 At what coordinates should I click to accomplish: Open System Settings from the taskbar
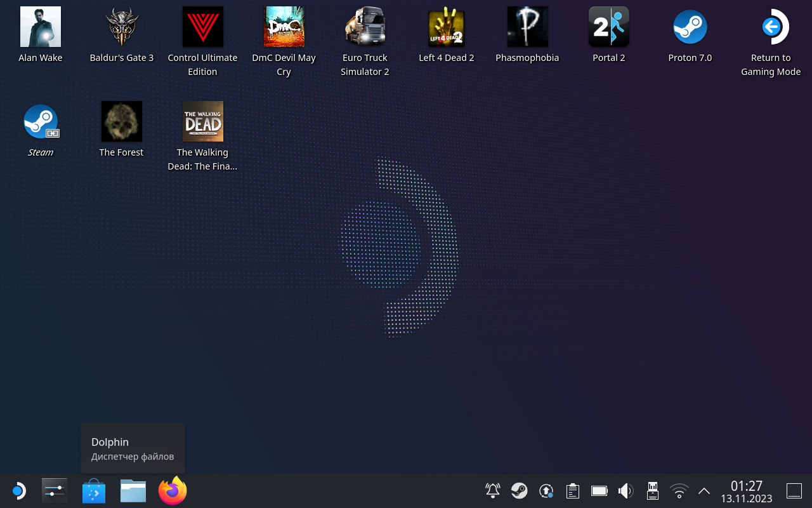coord(55,491)
